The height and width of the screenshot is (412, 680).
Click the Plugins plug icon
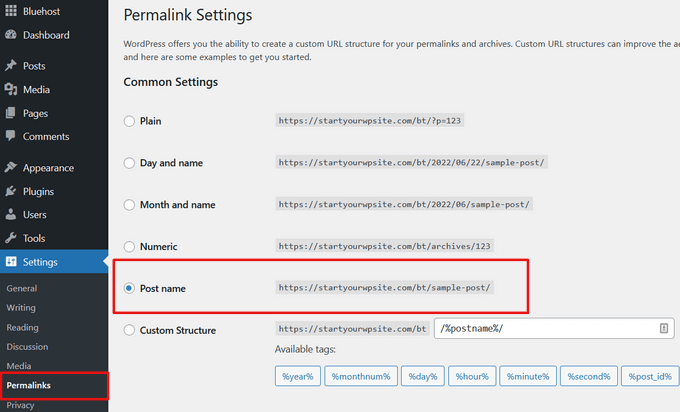[11, 191]
